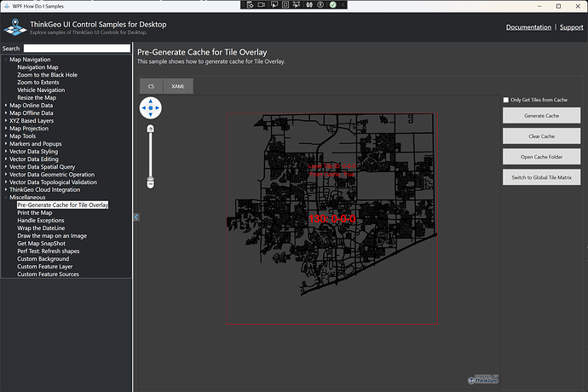
Task: Select the Vehicle Navigation sample
Action: tap(41, 90)
